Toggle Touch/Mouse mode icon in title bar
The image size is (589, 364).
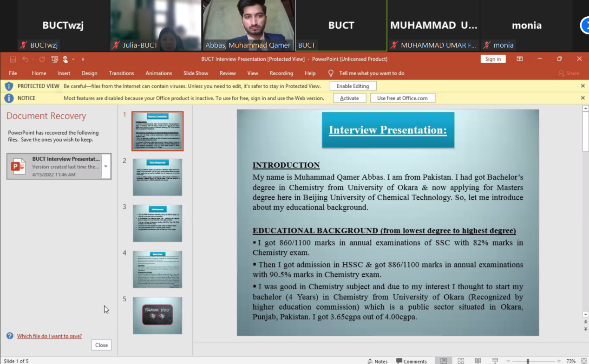(x=65, y=59)
